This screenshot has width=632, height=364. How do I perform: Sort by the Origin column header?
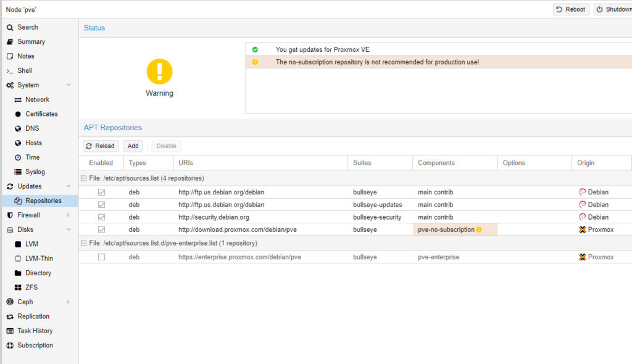click(601, 163)
